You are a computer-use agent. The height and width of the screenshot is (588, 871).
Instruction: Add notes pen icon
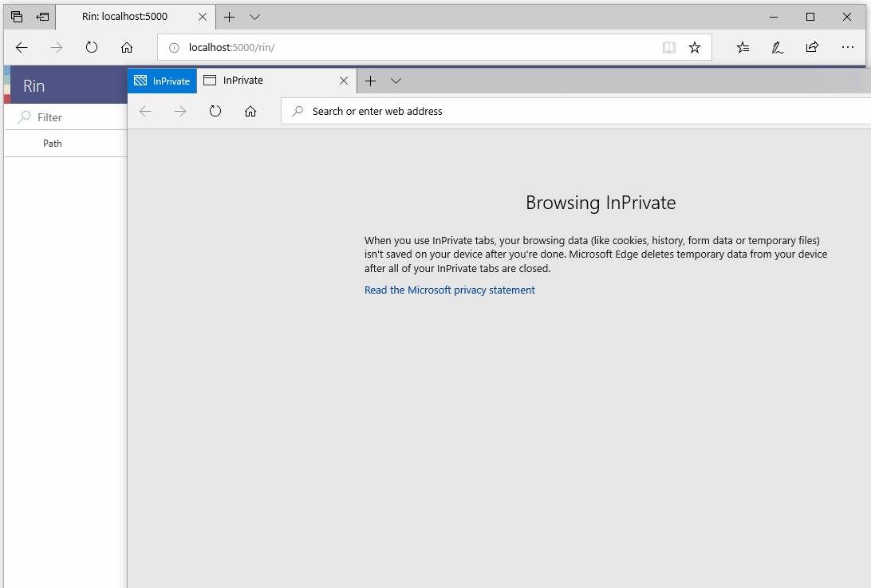pyautogui.click(x=777, y=48)
